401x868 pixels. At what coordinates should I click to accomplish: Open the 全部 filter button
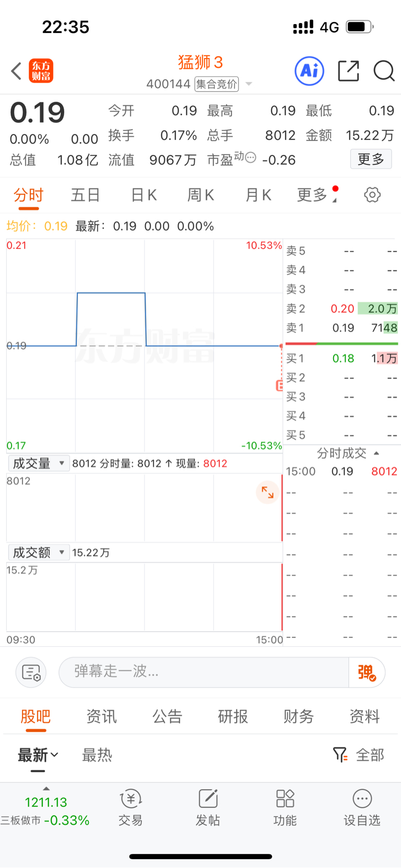[x=359, y=755]
